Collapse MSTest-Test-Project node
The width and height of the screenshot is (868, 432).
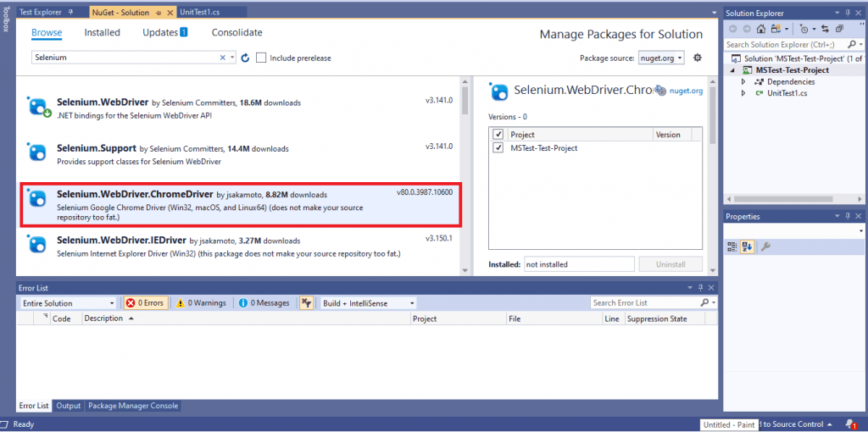pyautogui.click(x=733, y=70)
